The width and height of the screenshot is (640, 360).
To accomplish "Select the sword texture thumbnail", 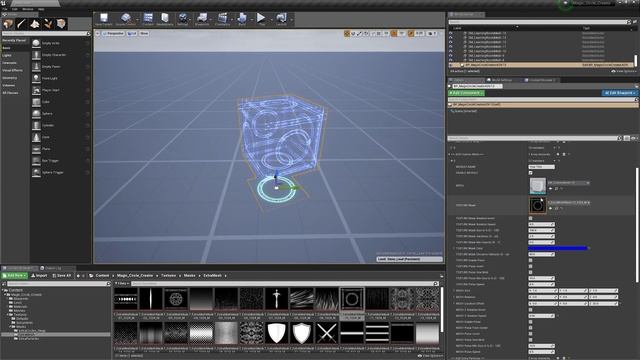I will click(x=277, y=299).
